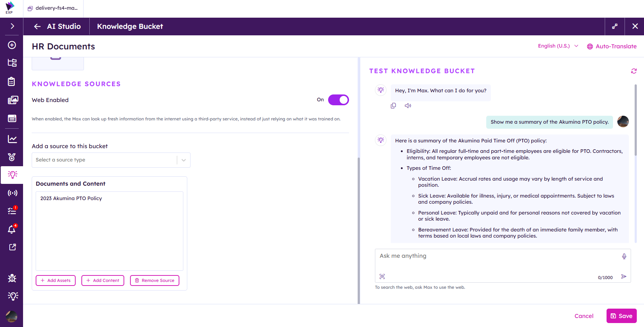This screenshot has width=644, height=327.
Task: Expand the left sidebar with the chevron
Action: [12, 26]
